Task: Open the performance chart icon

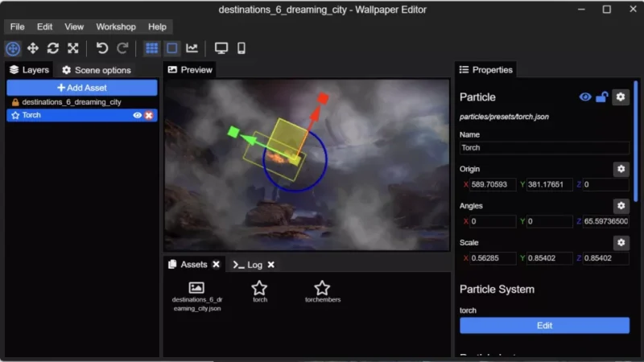Action: point(192,48)
